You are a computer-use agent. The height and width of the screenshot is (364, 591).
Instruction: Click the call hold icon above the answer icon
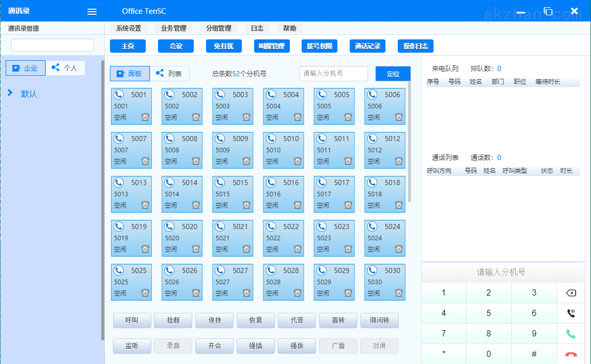coord(572,313)
